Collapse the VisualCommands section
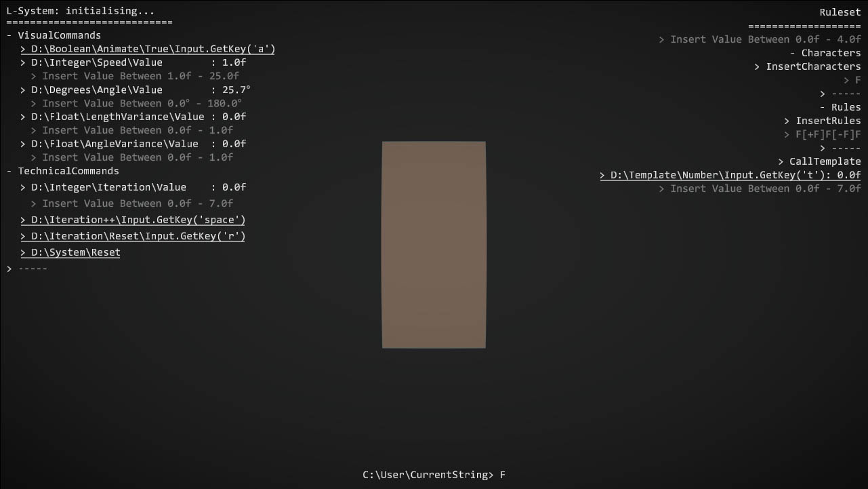868x489 pixels. pos(54,35)
